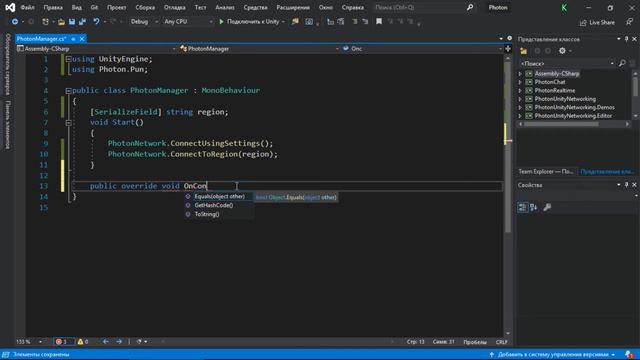This screenshot has height=360, width=640.
Task: Click the Navigate Back toolbar arrow
Action: pyautogui.click(x=15, y=22)
